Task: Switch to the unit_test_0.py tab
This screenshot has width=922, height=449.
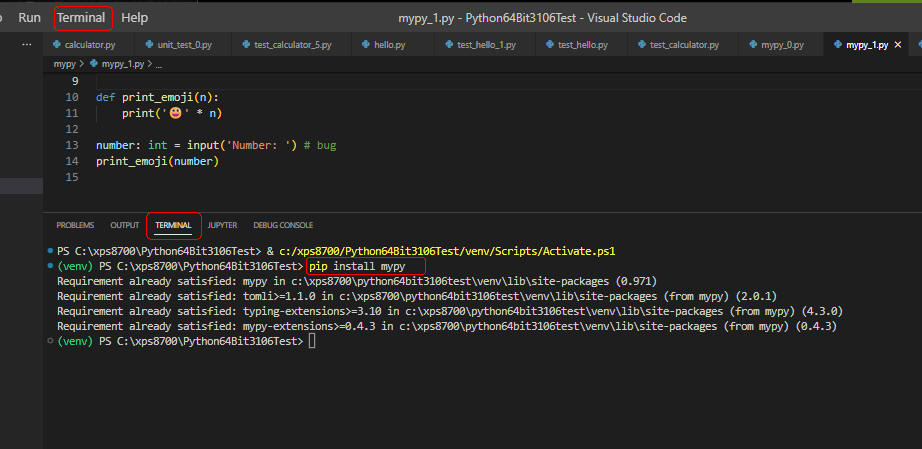Action: click(185, 45)
